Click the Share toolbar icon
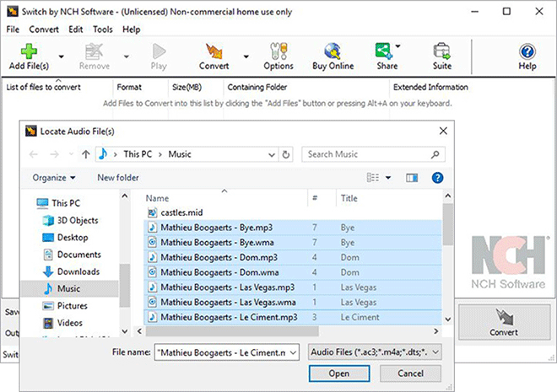 385,56
